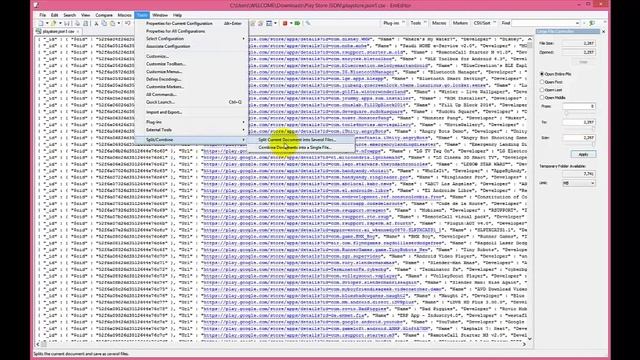The height and width of the screenshot is (360, 640).
Task: Click the Size value input field
Action: [x=579, y=138]
